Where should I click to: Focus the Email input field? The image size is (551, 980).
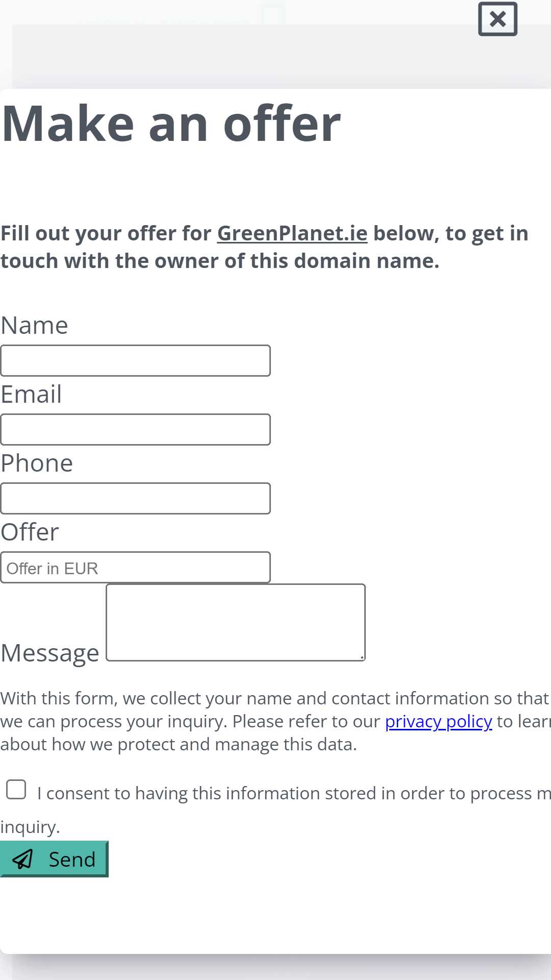tap(135, 430)
